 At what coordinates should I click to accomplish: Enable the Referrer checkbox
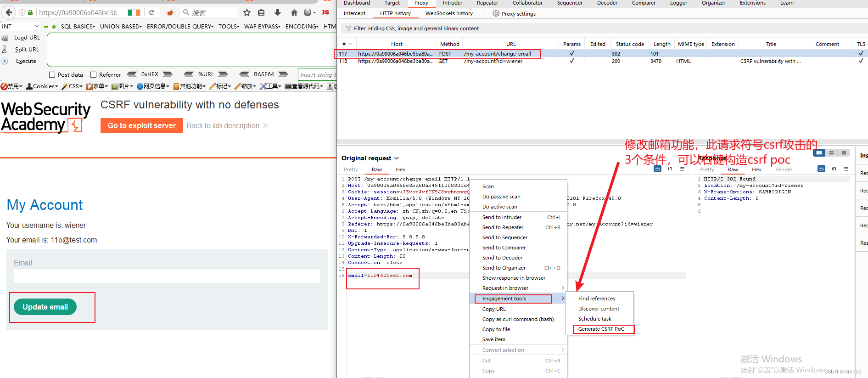(x=93, y=75)
